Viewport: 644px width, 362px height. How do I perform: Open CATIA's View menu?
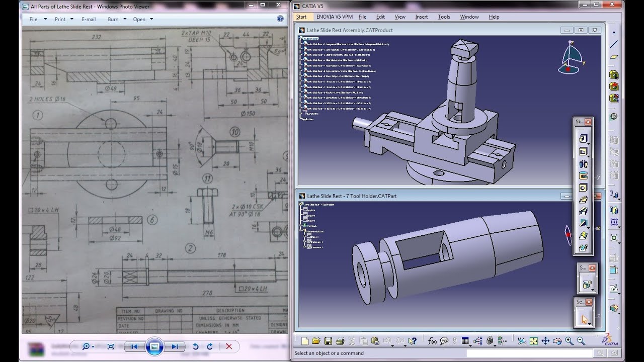point(400,17)
